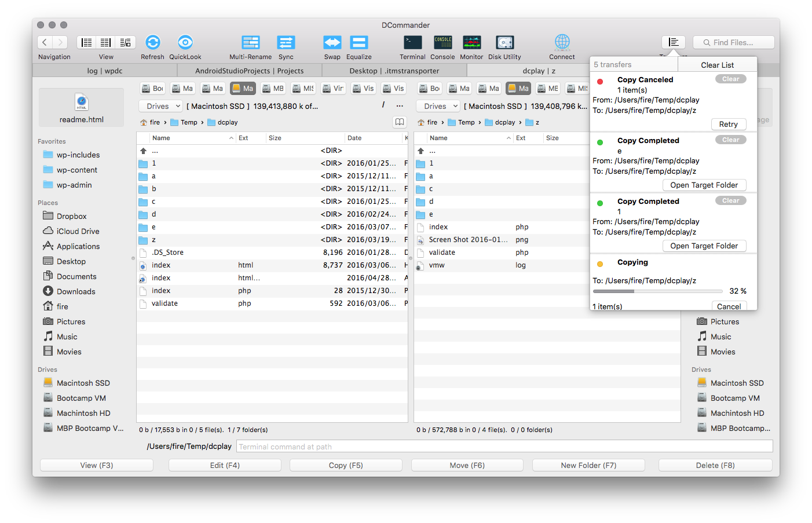812x523 pixels.
Task: Switch to the third tree view mode
Action: click(125, 42)
